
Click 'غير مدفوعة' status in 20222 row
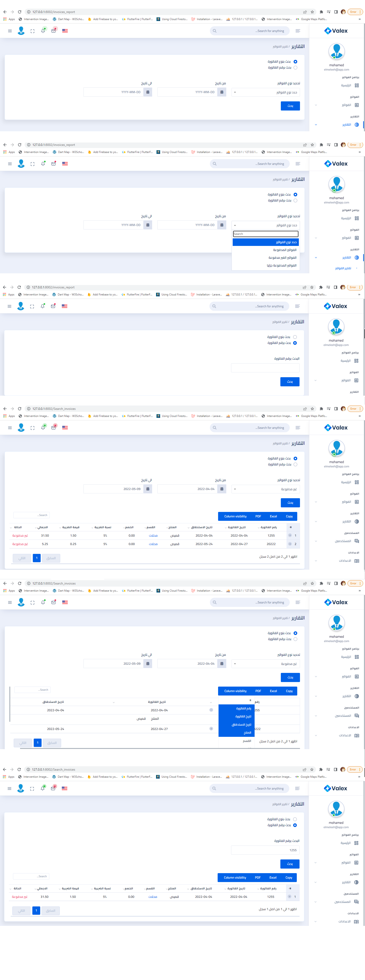(x=20, y=544)
